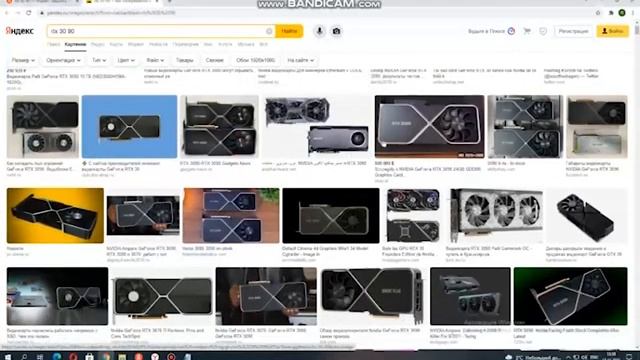Go back with the browser back arrow
The image size is (640, 360).
(x=7, y=13)
